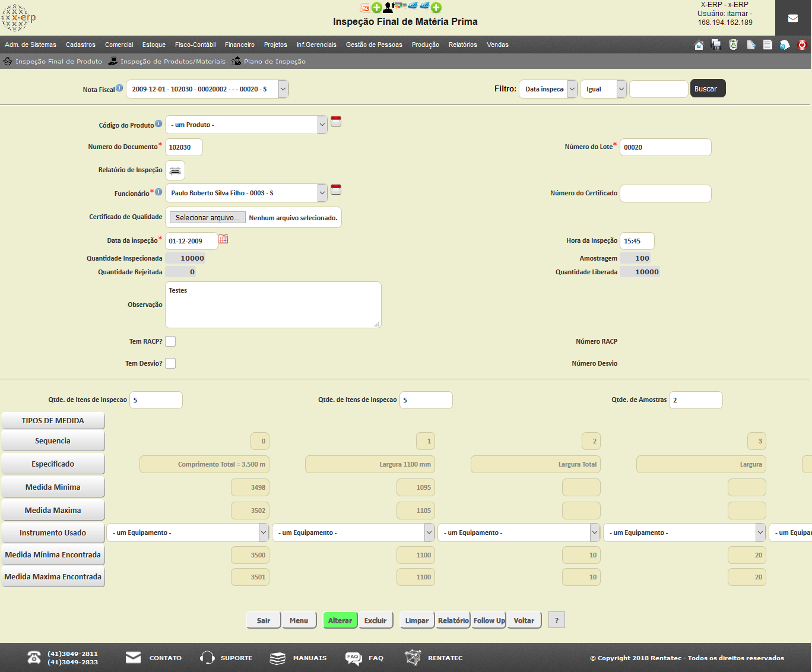Click the first green plus icon in header
Screen dimensions: 812x672
point(376,8)
